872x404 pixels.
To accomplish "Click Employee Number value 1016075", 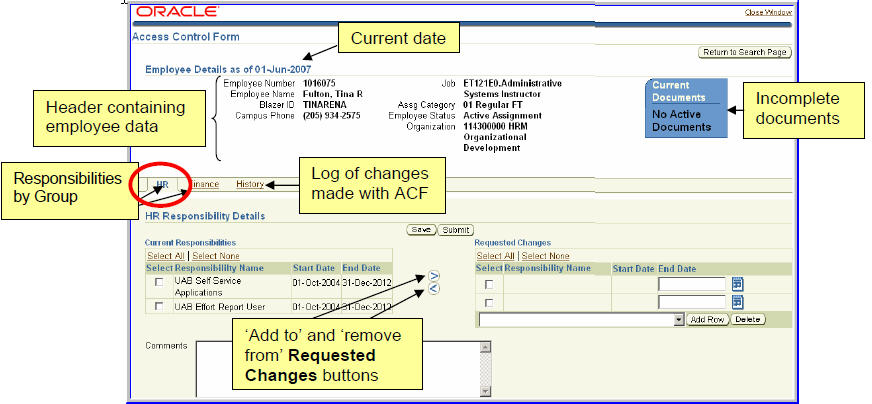I will pos(319,83).
